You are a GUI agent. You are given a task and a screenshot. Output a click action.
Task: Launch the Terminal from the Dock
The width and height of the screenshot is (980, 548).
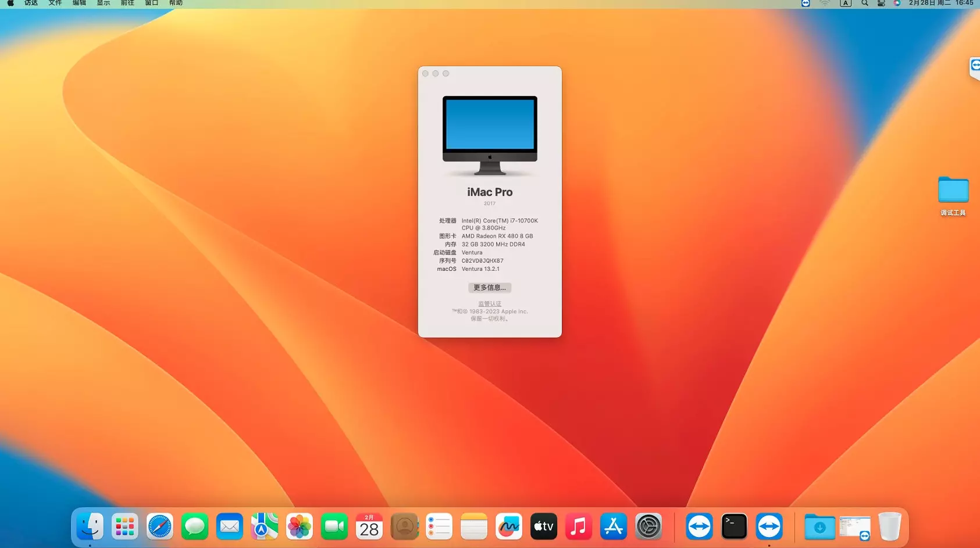pyautogui.click(x=734, y=526)
